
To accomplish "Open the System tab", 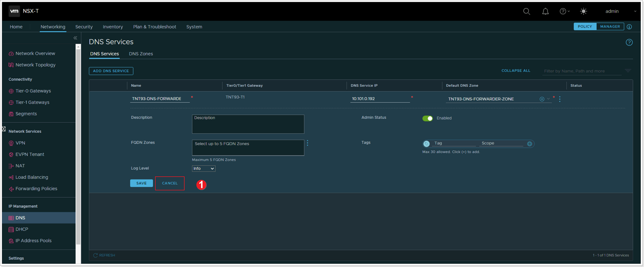I will coord(194,27).
